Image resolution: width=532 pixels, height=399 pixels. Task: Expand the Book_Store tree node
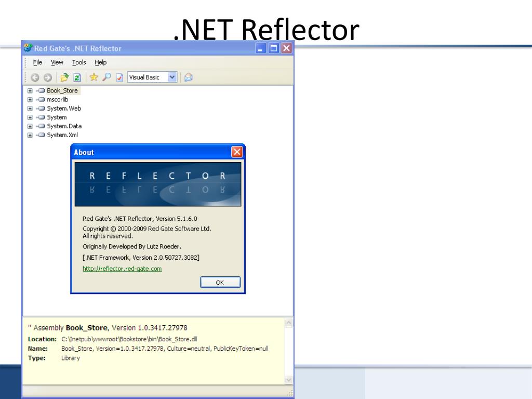point(30,90)
